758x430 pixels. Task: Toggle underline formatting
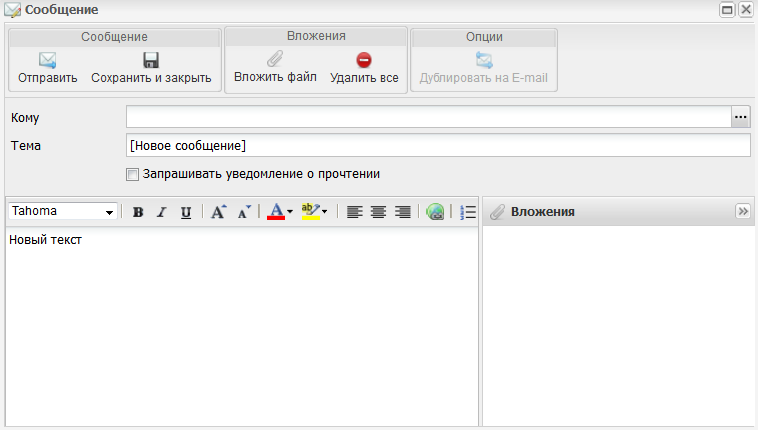point(186,212)
